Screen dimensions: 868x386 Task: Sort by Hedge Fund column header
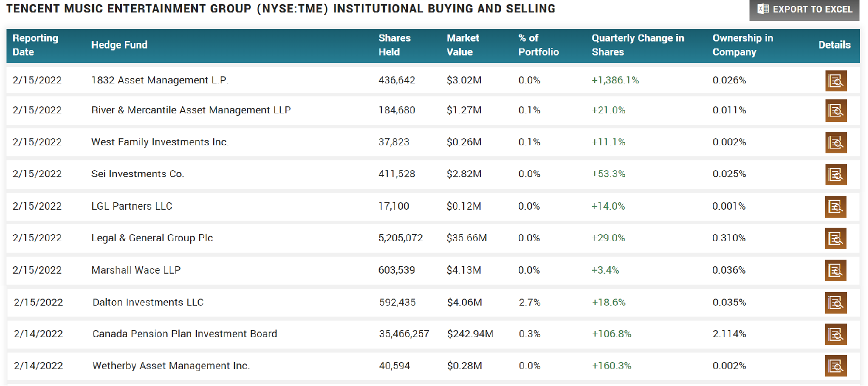pos(119,45)
